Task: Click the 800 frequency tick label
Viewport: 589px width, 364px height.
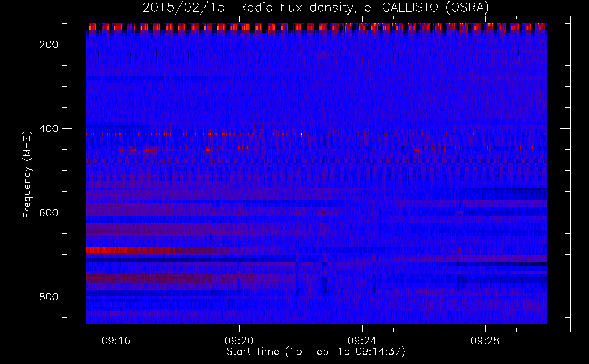Action: pyautogui.click(x=49, y=297)
